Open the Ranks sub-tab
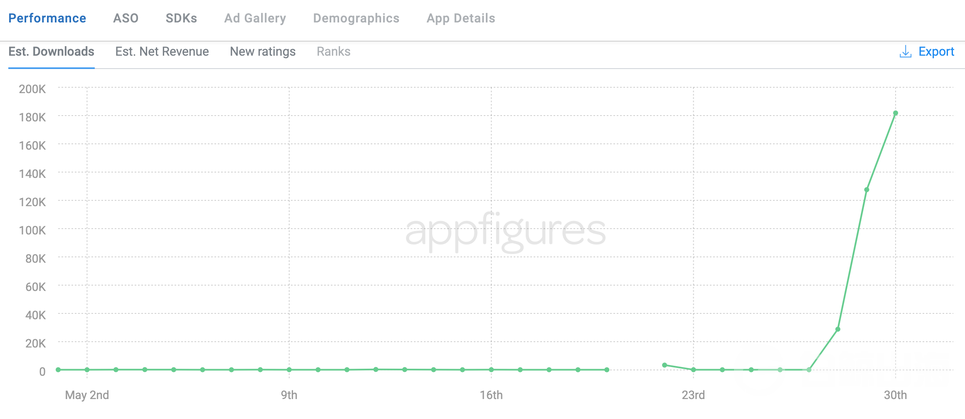 point(333,52)
